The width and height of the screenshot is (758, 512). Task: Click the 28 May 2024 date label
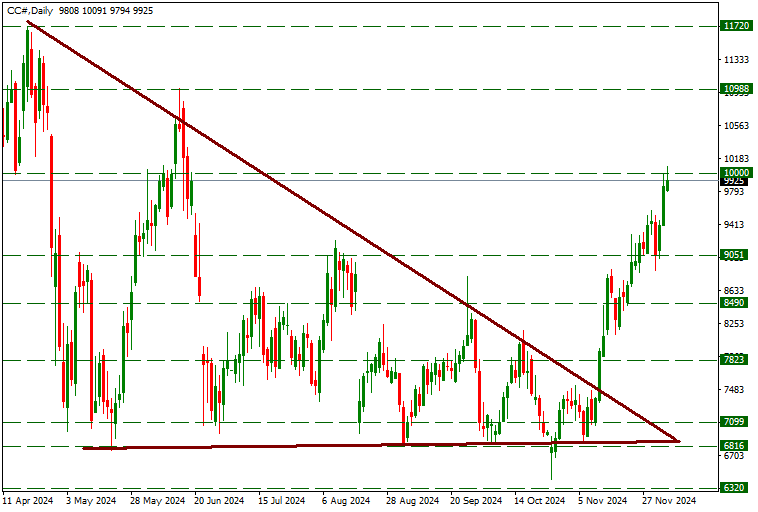click(x=158, y=500)
